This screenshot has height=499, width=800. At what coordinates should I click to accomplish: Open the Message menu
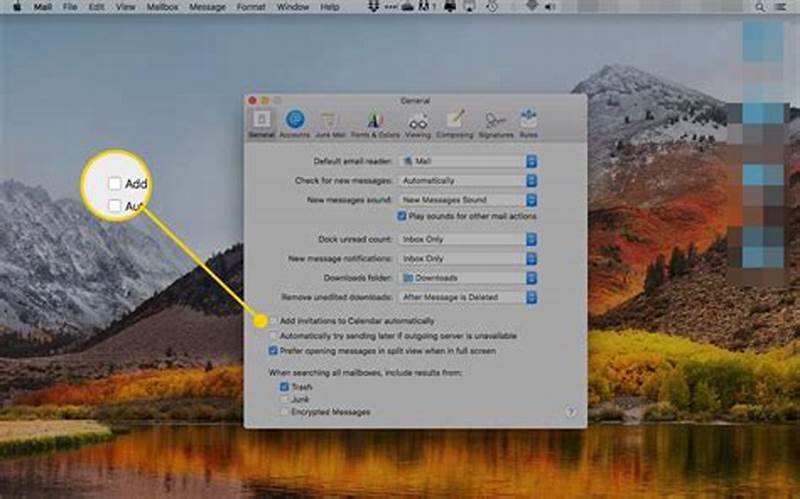coord(207,7)
